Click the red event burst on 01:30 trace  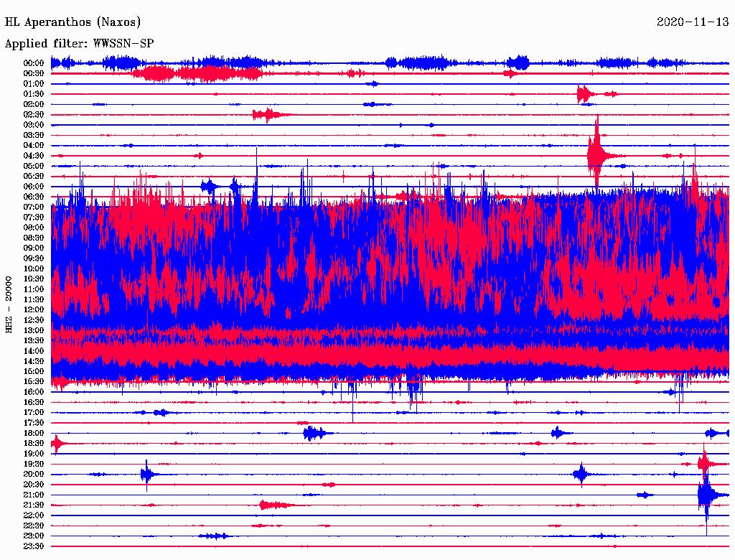586,94
